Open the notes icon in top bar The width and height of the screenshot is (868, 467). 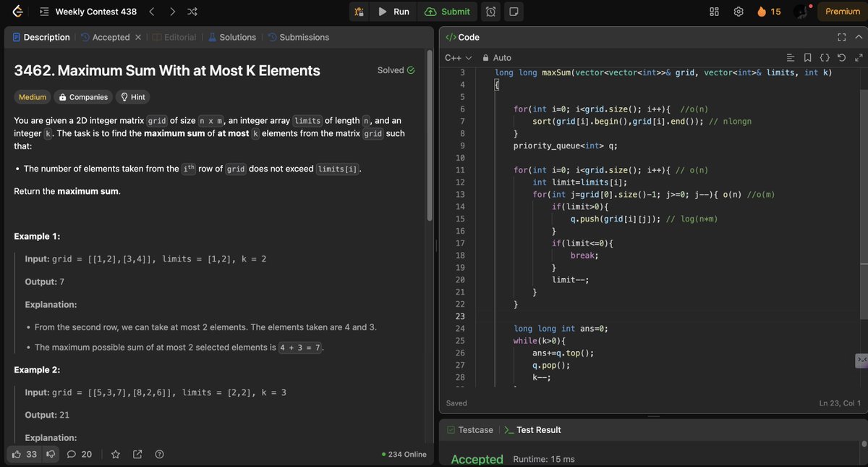[x=513, y=12]
